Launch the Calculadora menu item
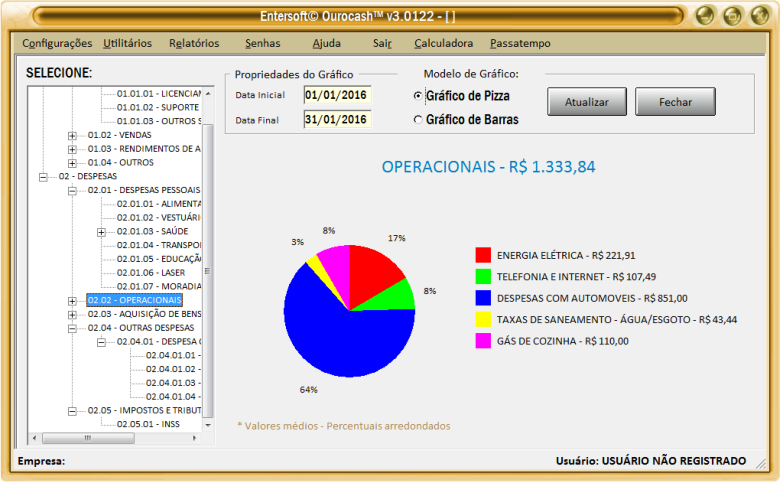The width and height of the screenshot is (781, 483). click(x=443, y=43)
